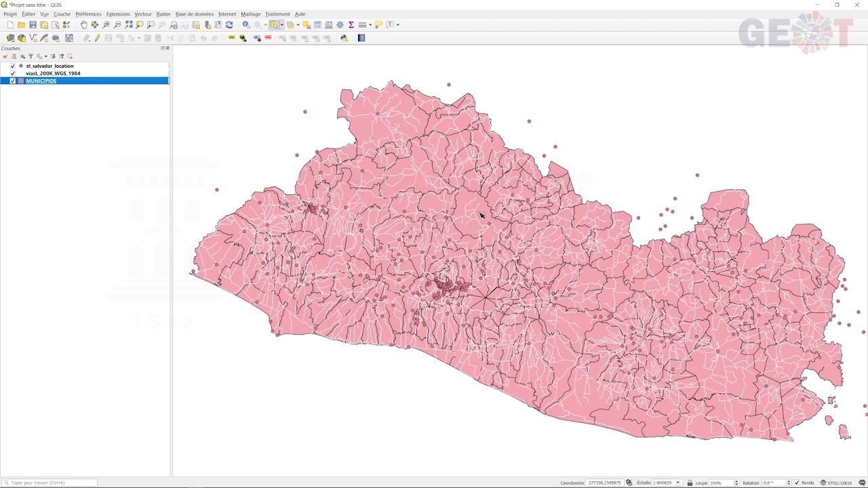This screenshot has height=488, width=868.
Task: Activate Select Features by rectangle tool
Action: (273, 24)
